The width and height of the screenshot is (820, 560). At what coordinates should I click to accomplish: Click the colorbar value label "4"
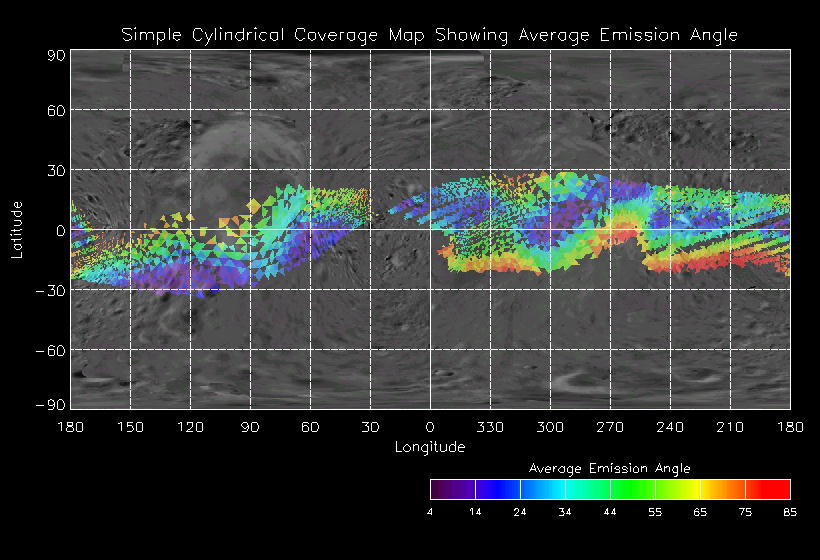pos(430,512)
